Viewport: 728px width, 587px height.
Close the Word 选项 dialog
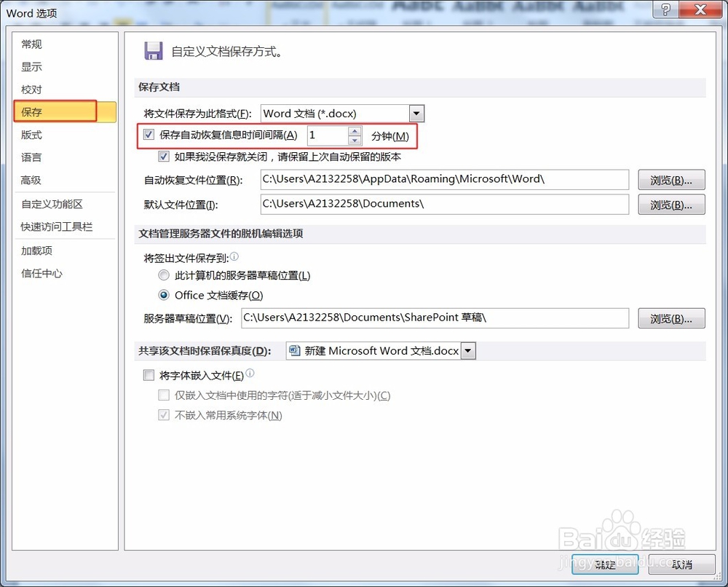coord(700,9)
